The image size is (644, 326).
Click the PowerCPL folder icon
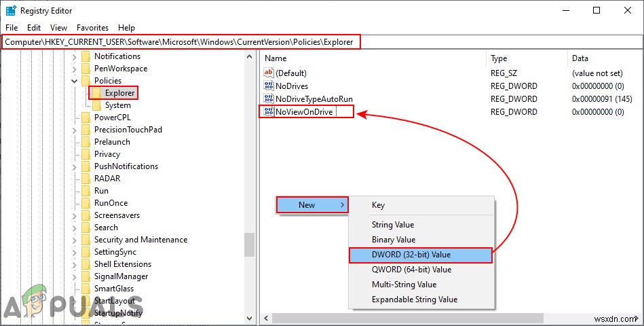tap(86, 117)
